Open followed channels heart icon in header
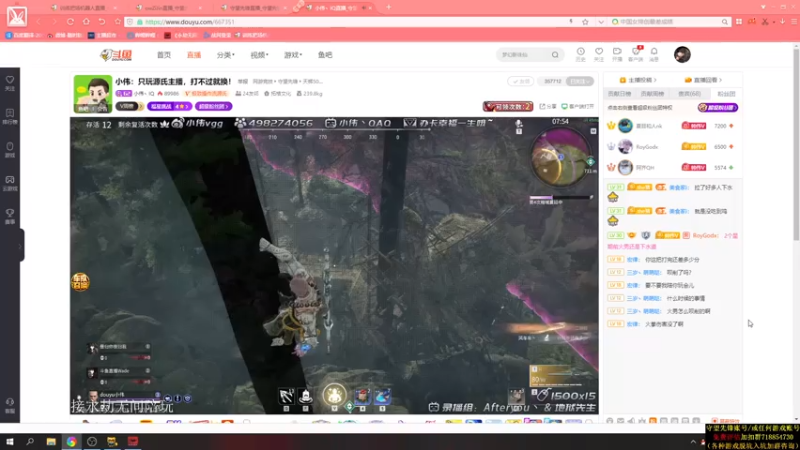800x450 pixels. coord(599,54)
